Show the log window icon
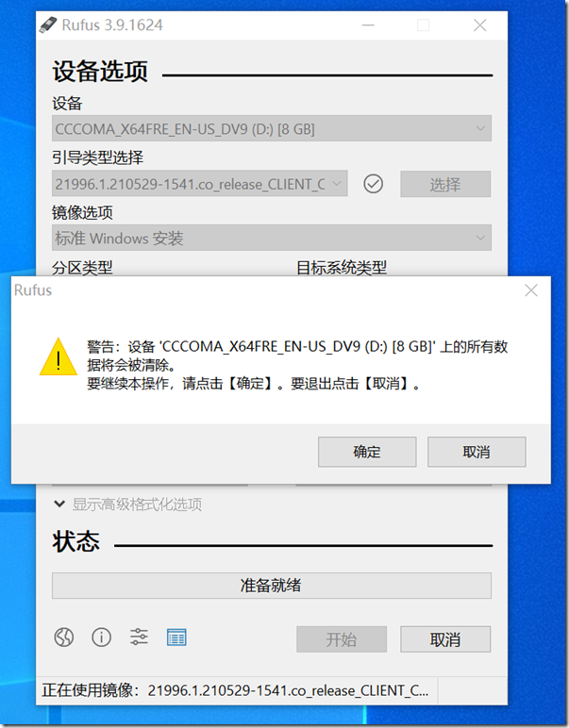569x728 pixels. coord(176,637)
